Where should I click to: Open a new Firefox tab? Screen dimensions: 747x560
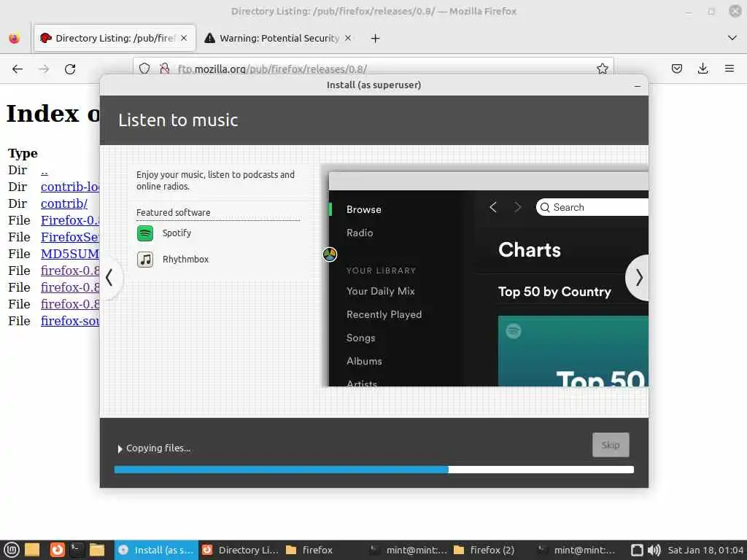(375, 38)
